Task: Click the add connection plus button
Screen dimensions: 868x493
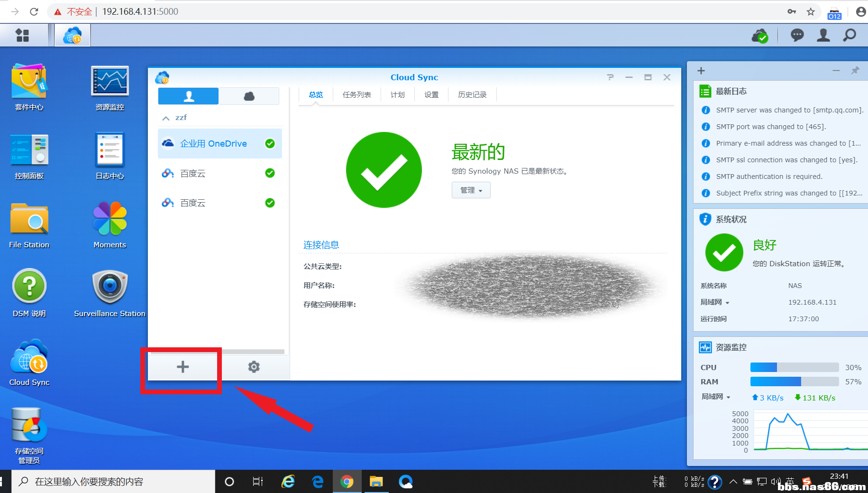Action: click(x=183, y=367)
